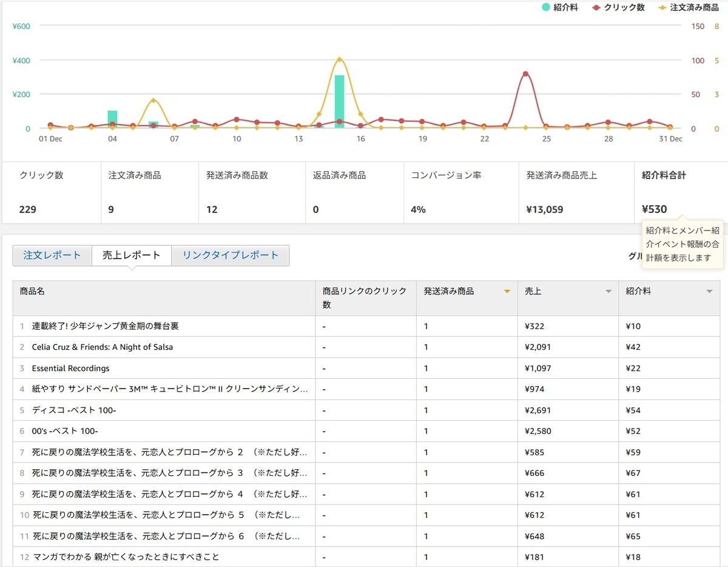This screenshot has height=567, width=728.
Task: Click product Celia Cruz & Friends: A Night of Salsa
Action: (103, 347)
